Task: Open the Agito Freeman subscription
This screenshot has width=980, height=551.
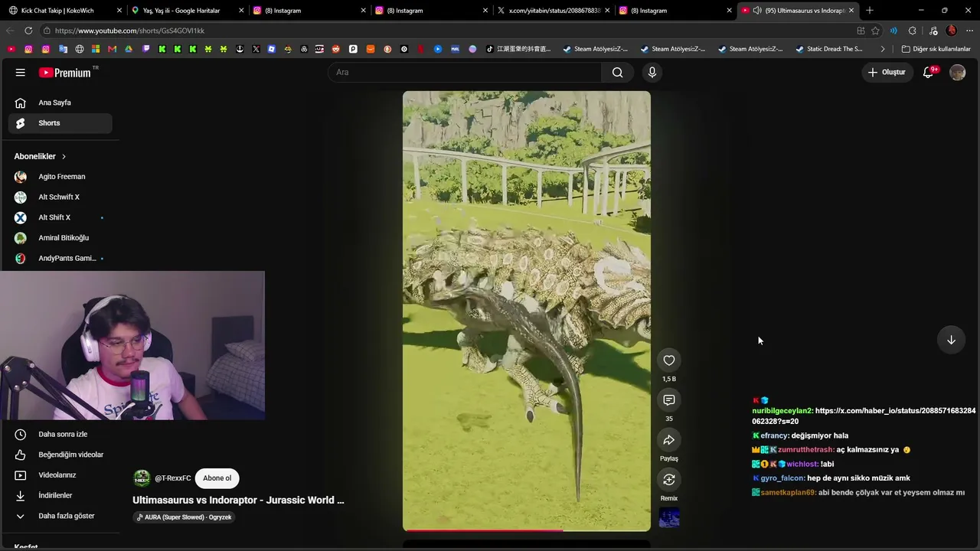Action: pyautogui.click(x=60, y=177)
